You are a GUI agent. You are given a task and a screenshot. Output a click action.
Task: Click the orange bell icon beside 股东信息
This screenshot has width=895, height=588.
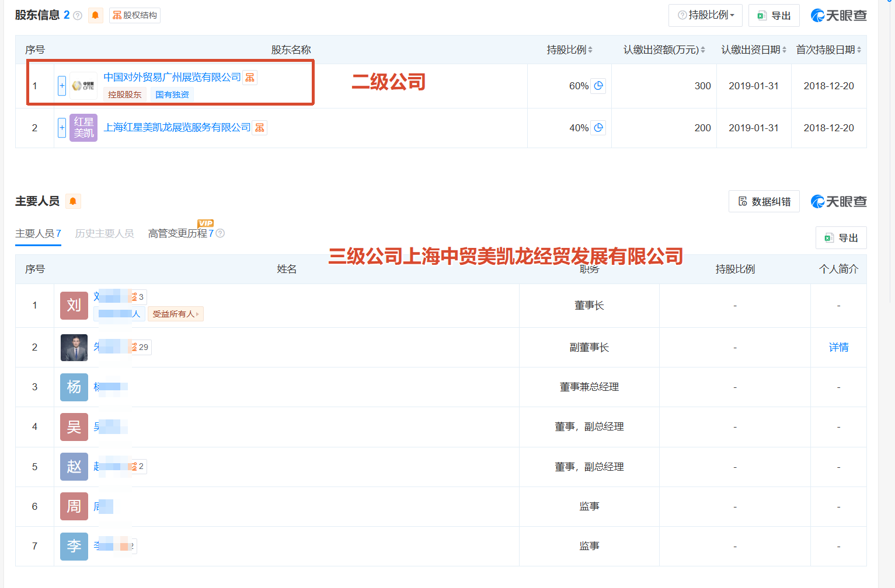click(x=95, y=15)
